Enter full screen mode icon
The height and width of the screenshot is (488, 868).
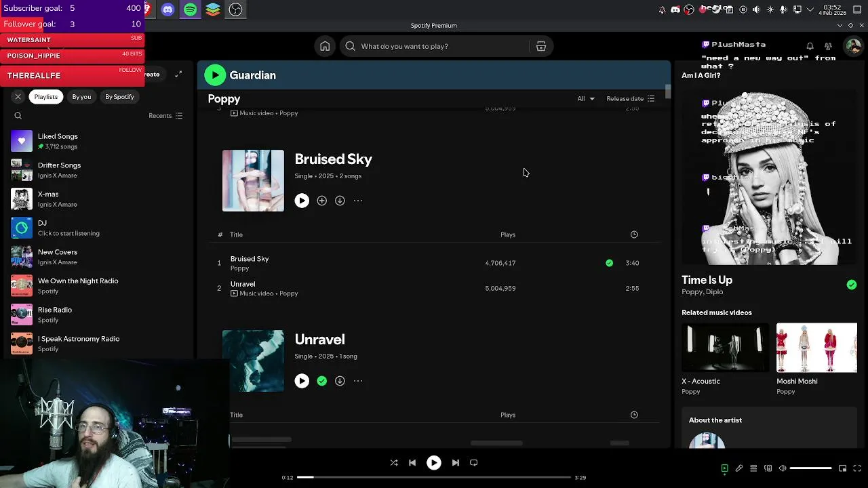[x=857, y=468]
